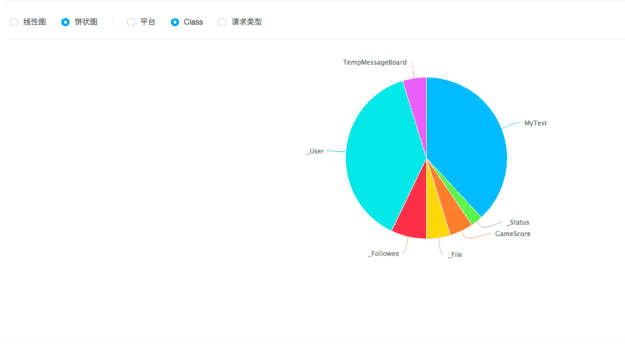Click the _User chart label

coord(315,151)
